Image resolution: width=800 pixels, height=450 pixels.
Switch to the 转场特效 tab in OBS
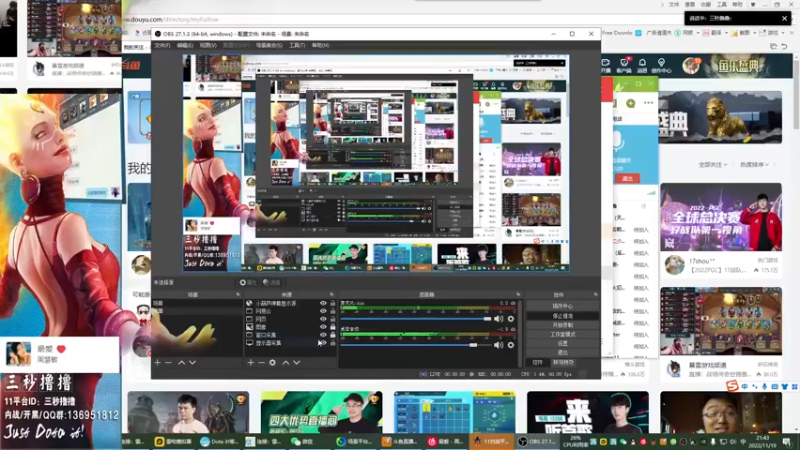click(x=563, y=362)
